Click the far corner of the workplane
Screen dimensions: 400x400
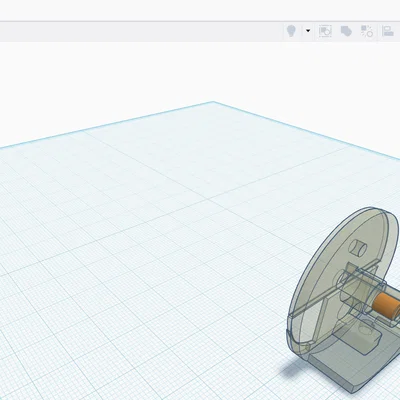coord(213,102)
